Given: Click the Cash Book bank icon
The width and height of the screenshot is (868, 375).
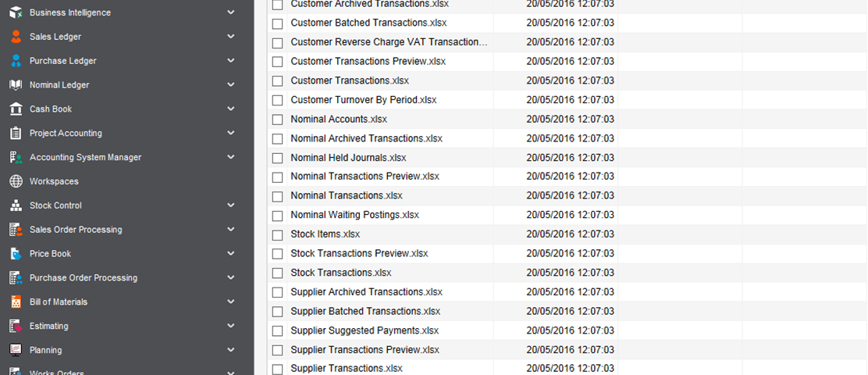Looking at the screenshot, I should 16,109.
